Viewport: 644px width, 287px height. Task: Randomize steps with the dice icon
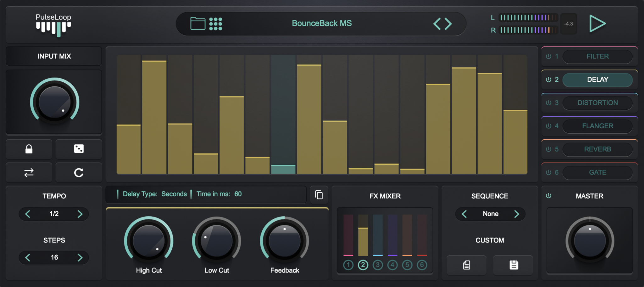point(79,149)
